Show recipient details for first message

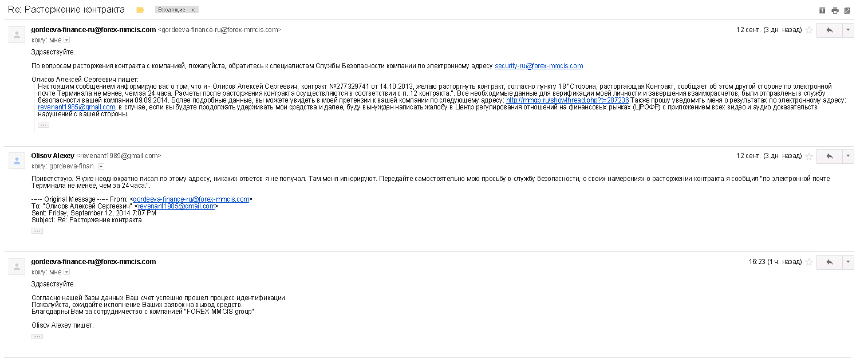click(x=67, y=40)
